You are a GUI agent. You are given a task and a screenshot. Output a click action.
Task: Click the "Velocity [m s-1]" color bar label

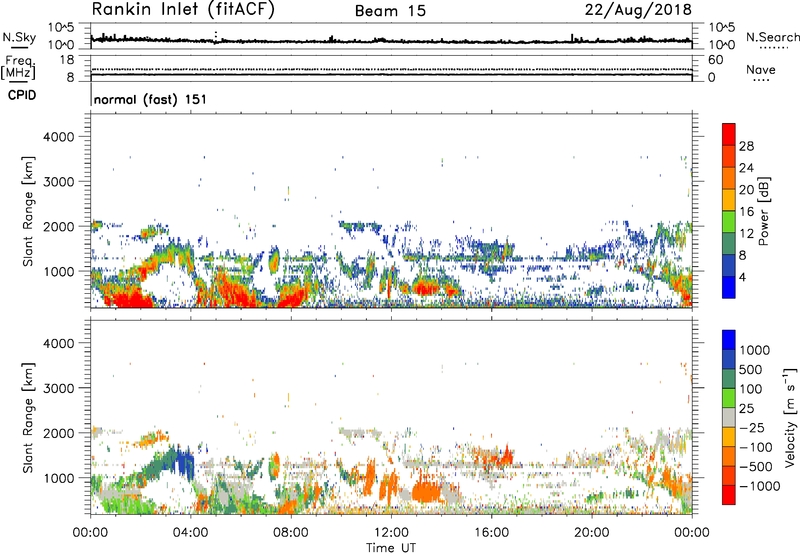790,417
